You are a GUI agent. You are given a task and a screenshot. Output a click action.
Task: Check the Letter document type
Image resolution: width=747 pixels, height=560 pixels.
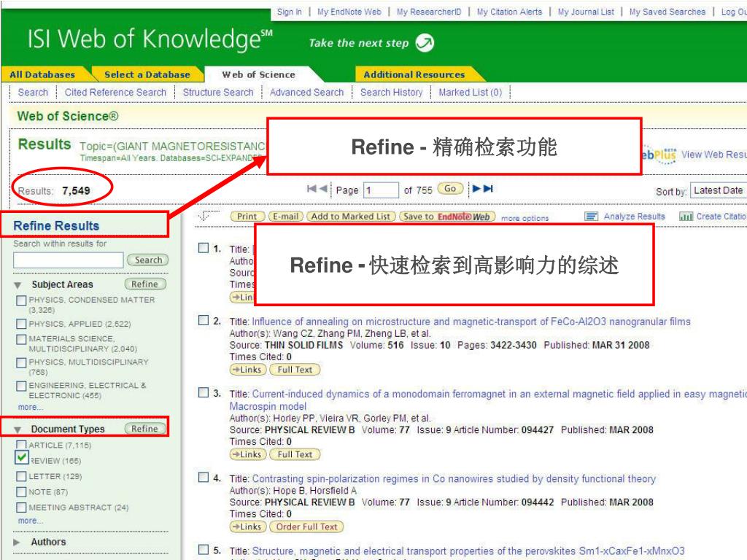[21, 476]
